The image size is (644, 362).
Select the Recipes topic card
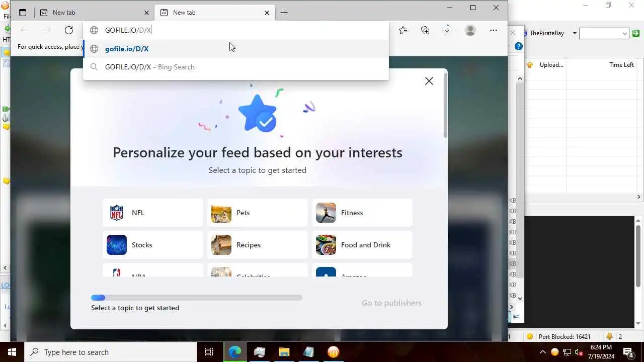click(258, 245)
